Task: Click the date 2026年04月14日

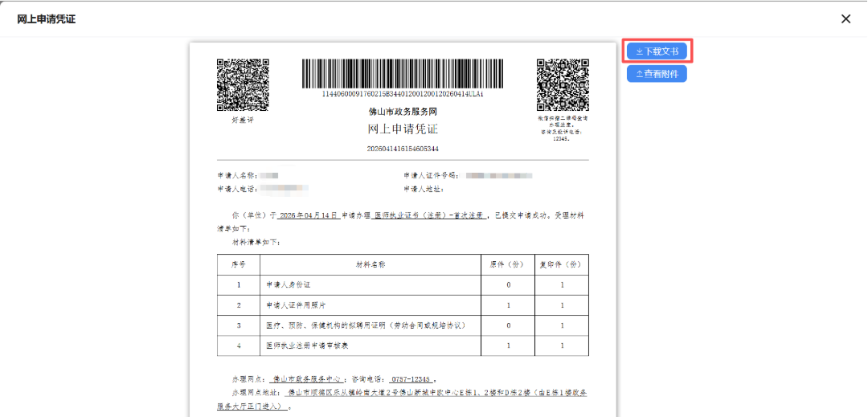Action: coord(309,215)
